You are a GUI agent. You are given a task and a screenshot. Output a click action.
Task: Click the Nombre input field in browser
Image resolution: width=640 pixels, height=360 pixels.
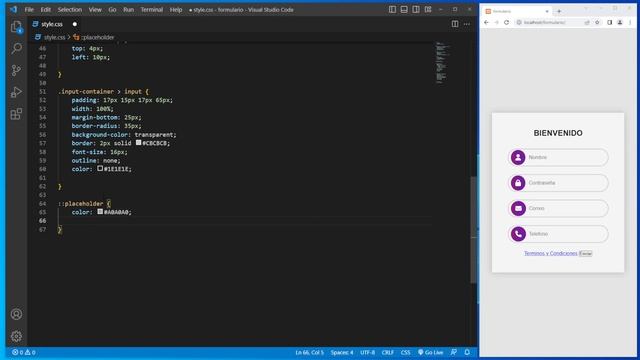[x=558, y=157]
